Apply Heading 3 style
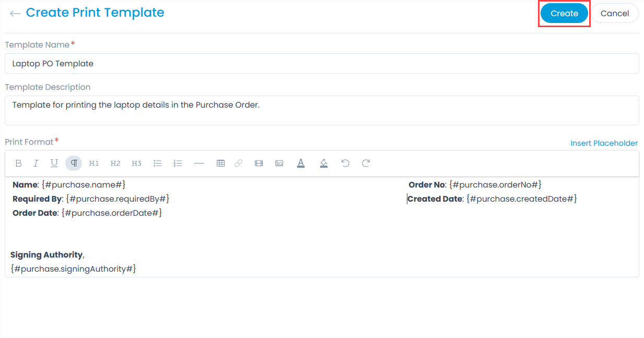The width and height of the screenshot is (644, 338). (136, 164)
